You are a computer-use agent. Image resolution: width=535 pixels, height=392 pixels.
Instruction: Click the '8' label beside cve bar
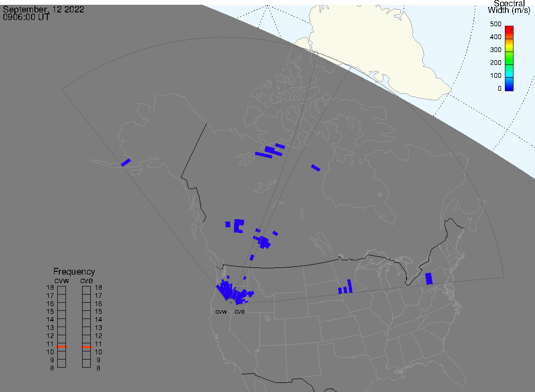click(x=98, y=369)
